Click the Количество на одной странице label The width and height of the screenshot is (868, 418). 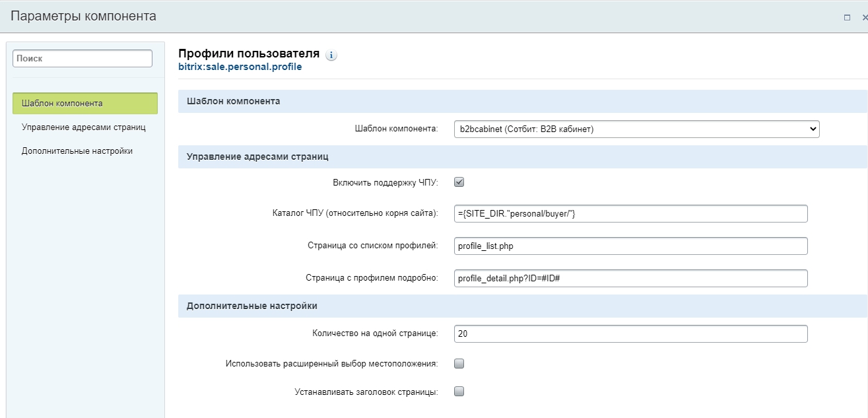tap(375, 333)
